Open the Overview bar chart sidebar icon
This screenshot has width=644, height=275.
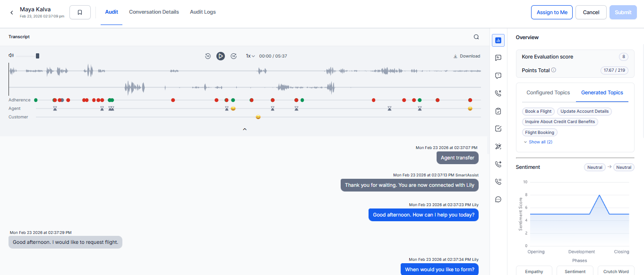pyautogui.click(x=498, y=41)
